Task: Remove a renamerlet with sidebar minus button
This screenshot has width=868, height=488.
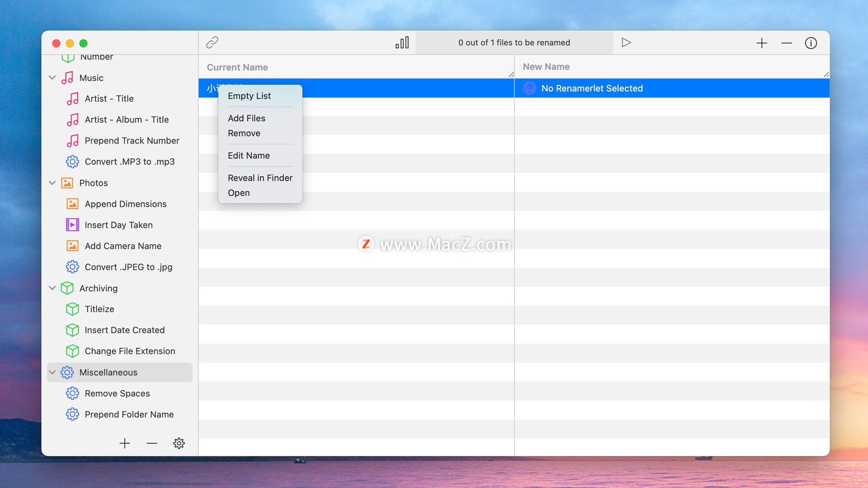Action: coord(152,443)
